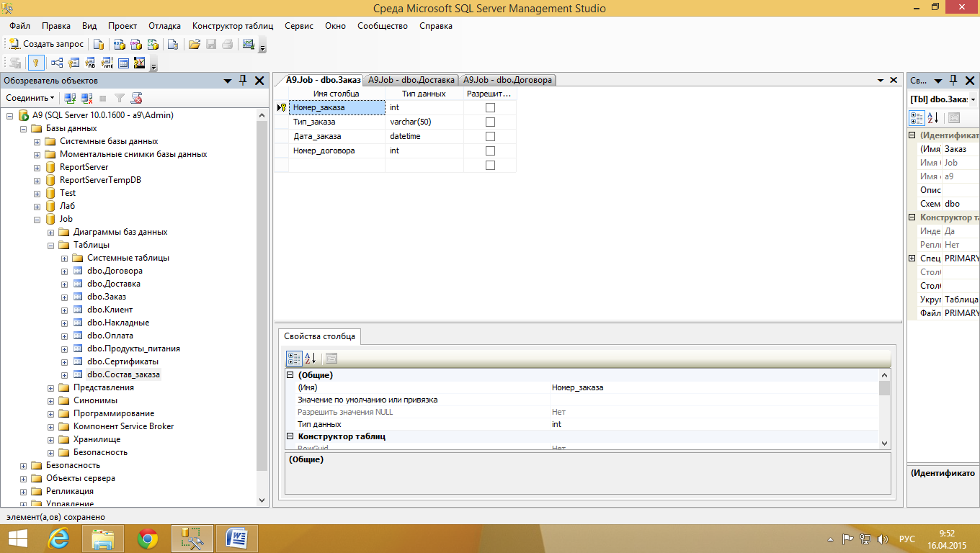
Task: Launch Google Chrome from taskbar
Action: [148, 539]
